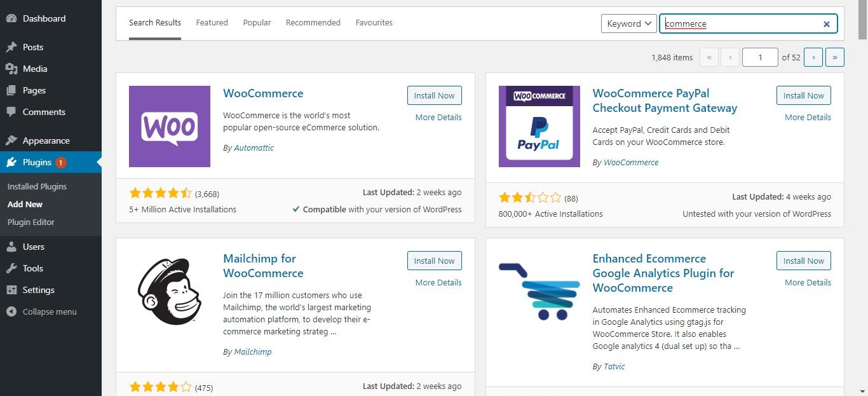Open the Popular plugins tab

tap(257, 22)
